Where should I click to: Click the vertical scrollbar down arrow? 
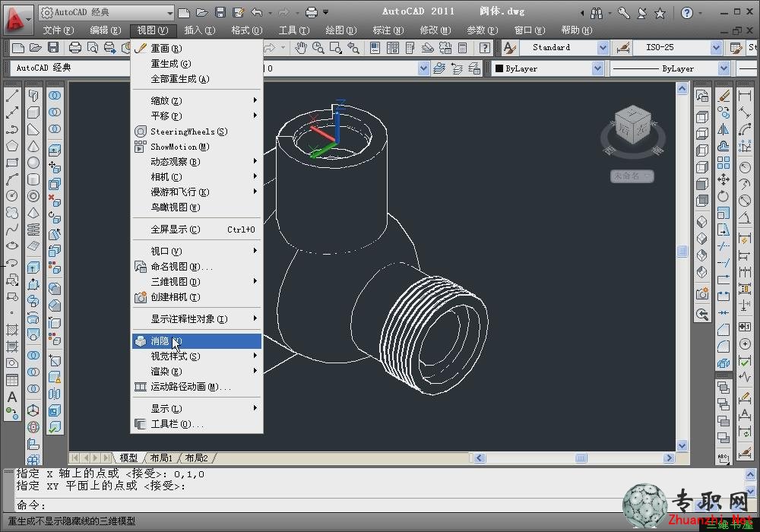pyautogui.click(x=682, y=446)
